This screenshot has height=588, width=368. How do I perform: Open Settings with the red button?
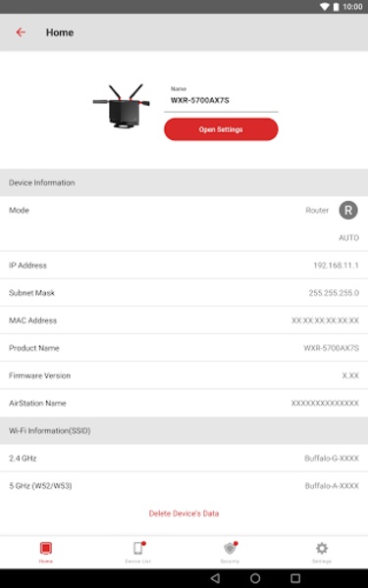[221, 129]
